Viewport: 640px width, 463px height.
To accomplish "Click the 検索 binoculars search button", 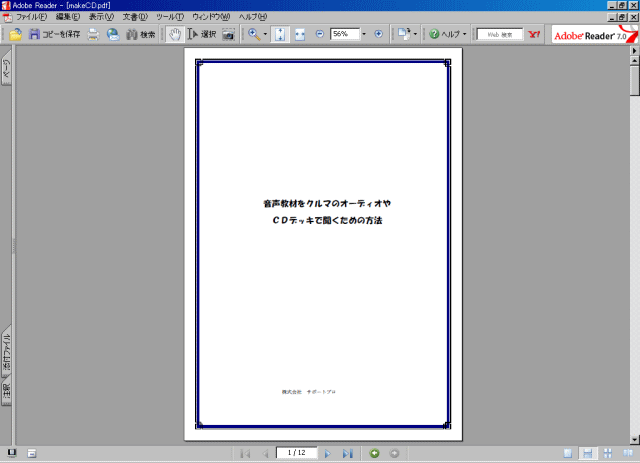I will (140, 34).
